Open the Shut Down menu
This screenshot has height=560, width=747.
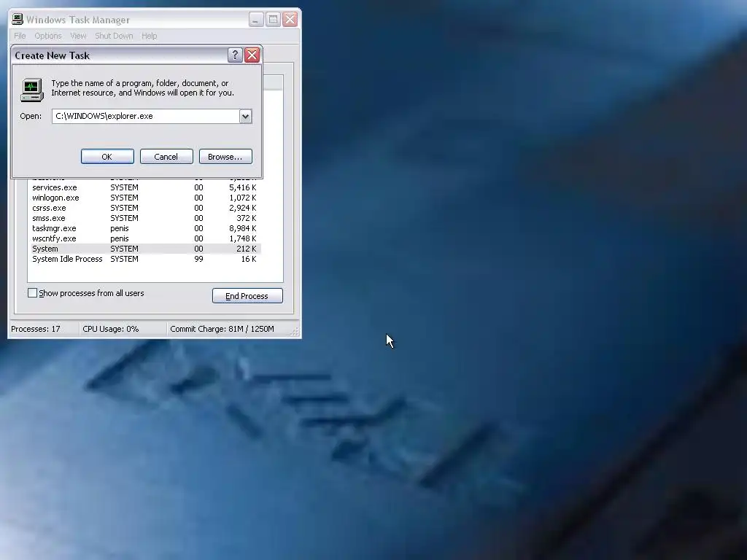[x=114, y=36]
